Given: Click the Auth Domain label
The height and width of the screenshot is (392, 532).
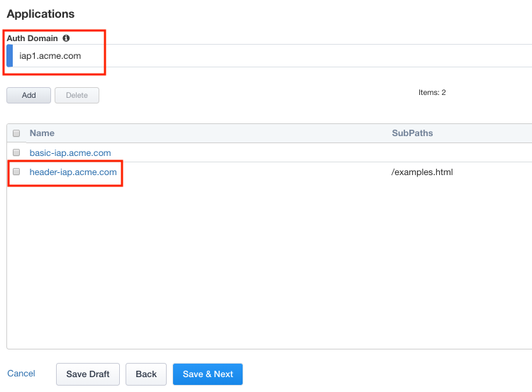Looking at the screenshot, I should (32, 38).
